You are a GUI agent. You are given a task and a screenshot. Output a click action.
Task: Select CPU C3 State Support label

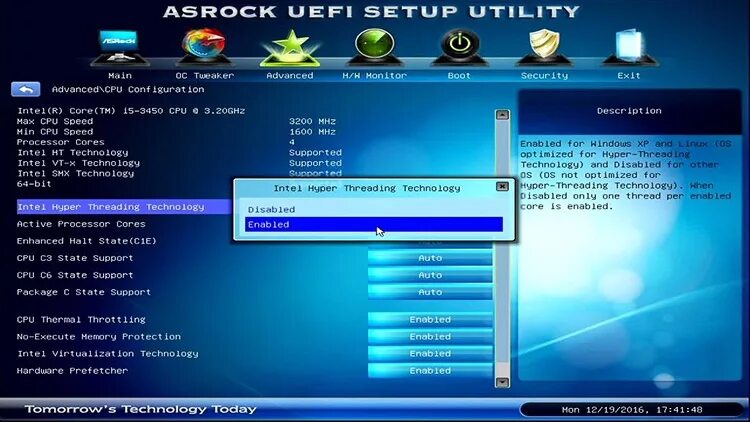click(x=75, y=258)
